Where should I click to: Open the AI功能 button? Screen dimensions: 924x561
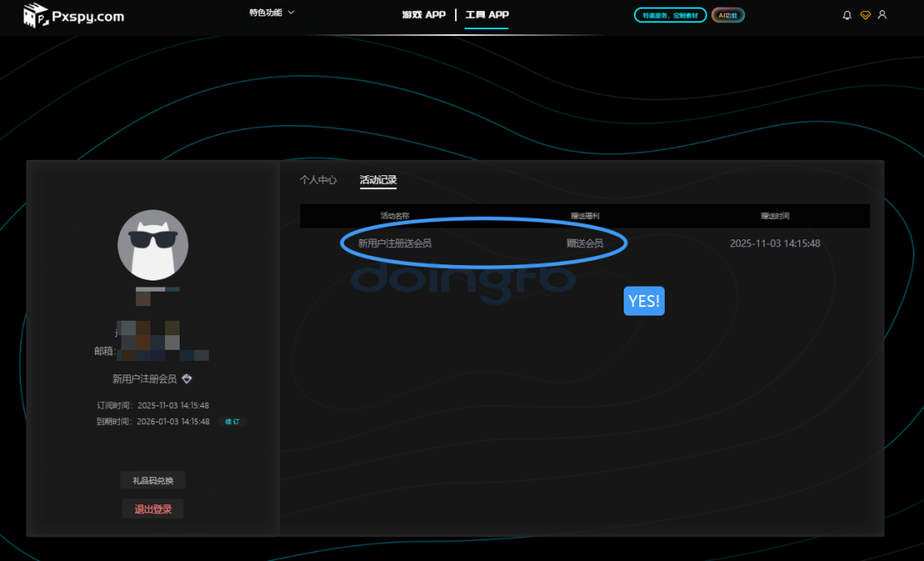pos(728,15)
